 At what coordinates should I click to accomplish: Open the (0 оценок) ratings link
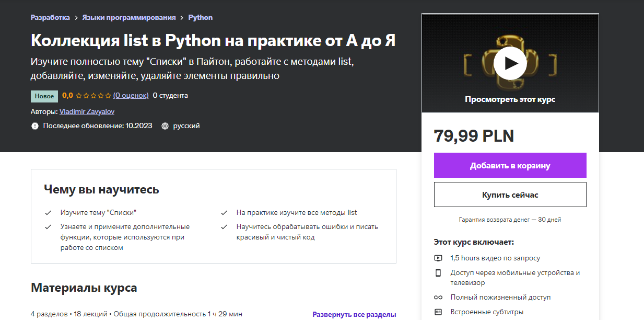[x=131, y=95]
